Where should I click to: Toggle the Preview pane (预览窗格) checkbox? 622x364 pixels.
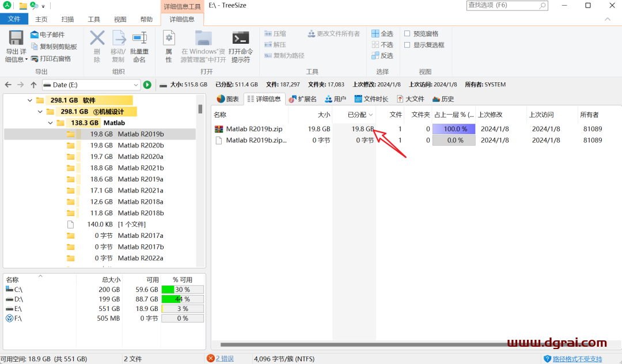[407, 34]
